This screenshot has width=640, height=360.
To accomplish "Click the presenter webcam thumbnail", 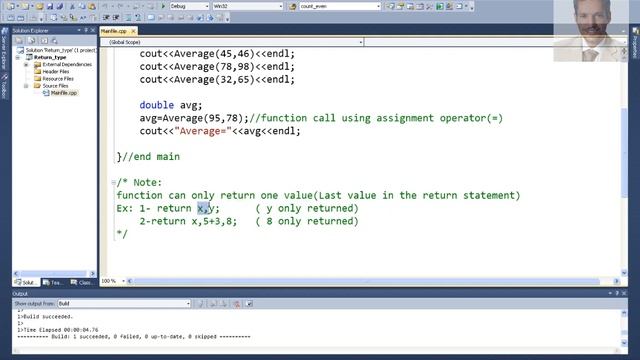I will point(591,31).
